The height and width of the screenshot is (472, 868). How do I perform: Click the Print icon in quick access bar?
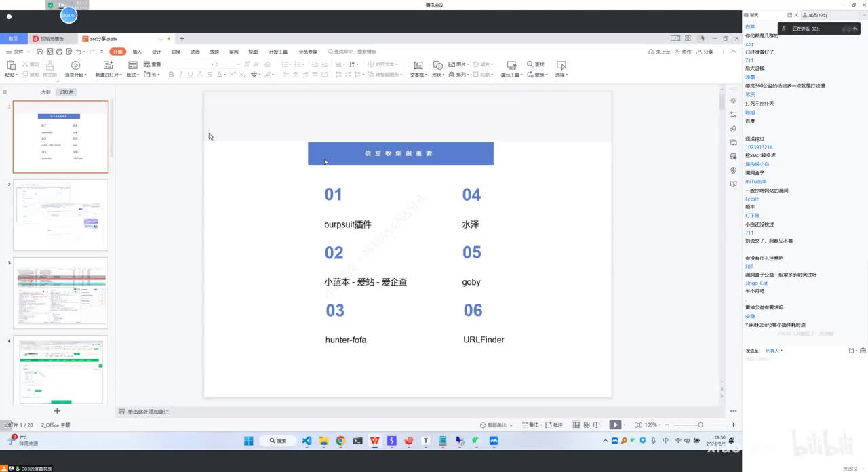(x=59, y=52)
